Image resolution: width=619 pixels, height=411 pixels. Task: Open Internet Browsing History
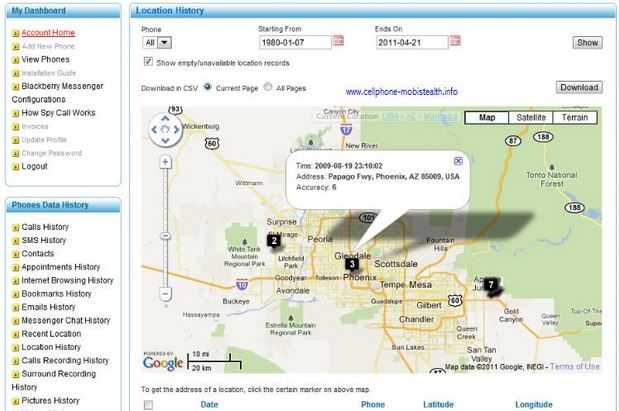68,281
